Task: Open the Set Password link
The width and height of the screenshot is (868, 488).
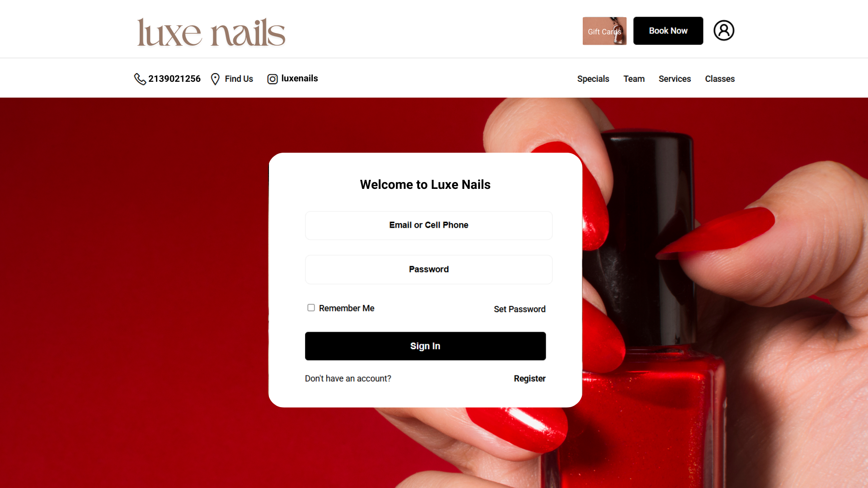Action: (519, 309)
